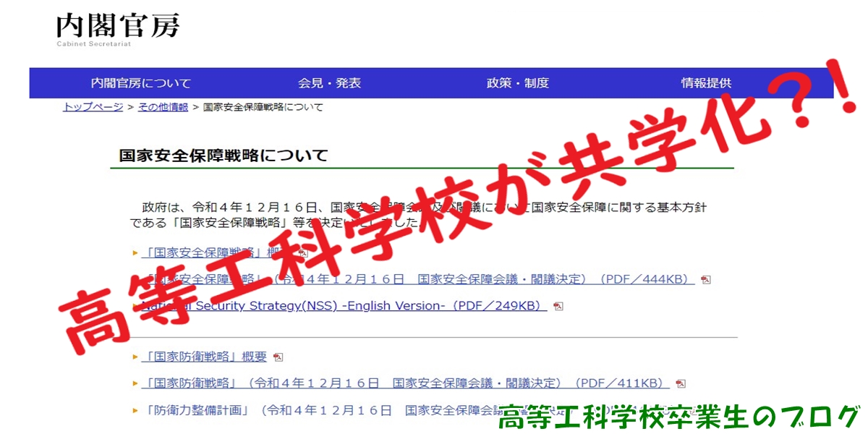
Task: Click the breadcrumb text 国家安全保障戦略について
Action: (263, 107)
